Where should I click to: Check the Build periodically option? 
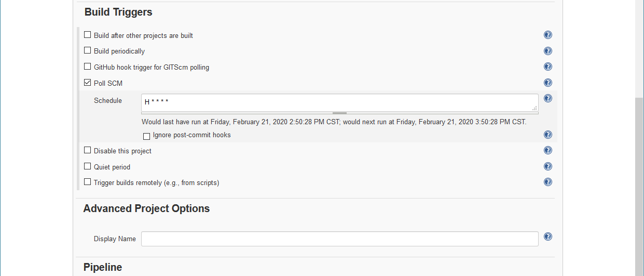pyautogui.click(x=87, y=50)
